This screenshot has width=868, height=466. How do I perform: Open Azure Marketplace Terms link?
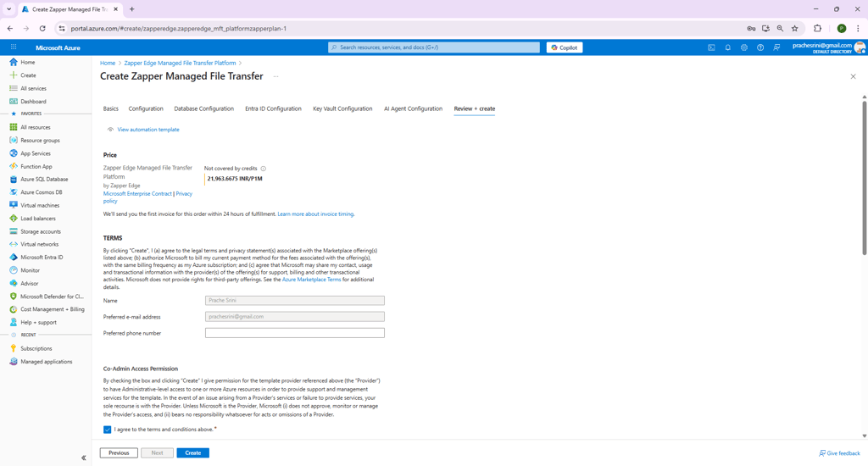click(x=312, y=280)
